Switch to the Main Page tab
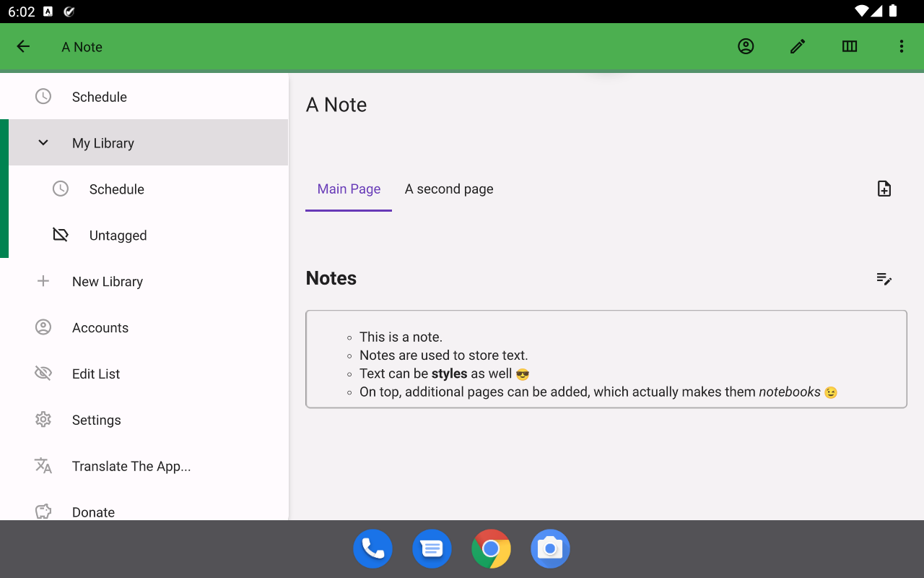 349,189
